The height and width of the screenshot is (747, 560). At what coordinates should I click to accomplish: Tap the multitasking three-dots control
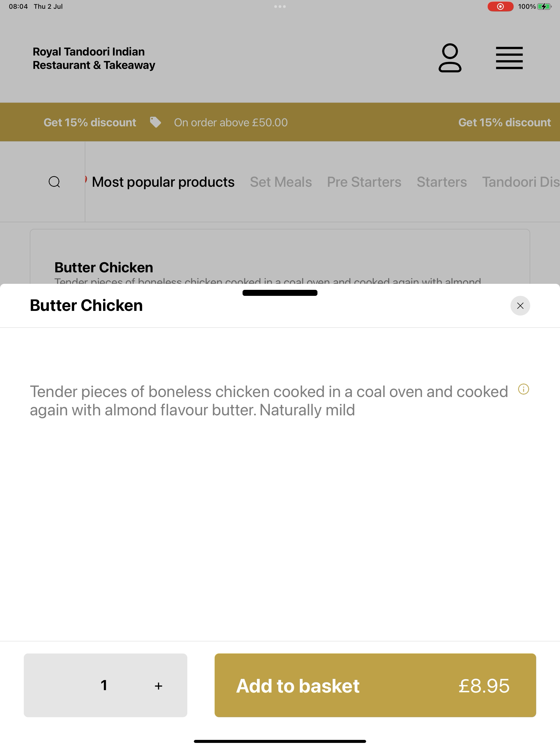280,6
